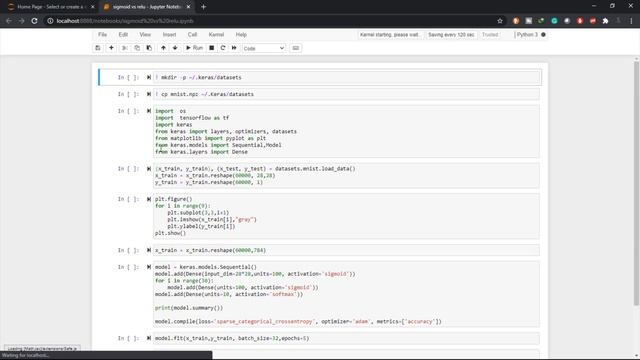Open the View menu

(145, 35)
